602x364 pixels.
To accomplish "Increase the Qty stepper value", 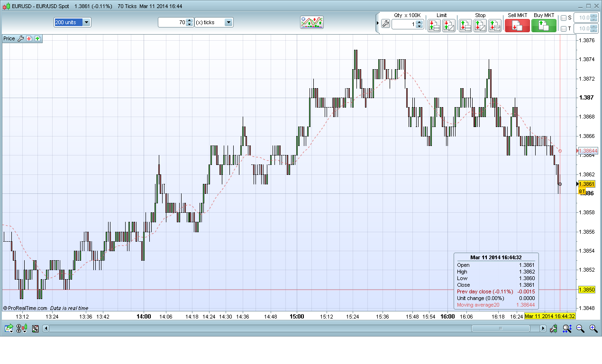I will (420, 22).
